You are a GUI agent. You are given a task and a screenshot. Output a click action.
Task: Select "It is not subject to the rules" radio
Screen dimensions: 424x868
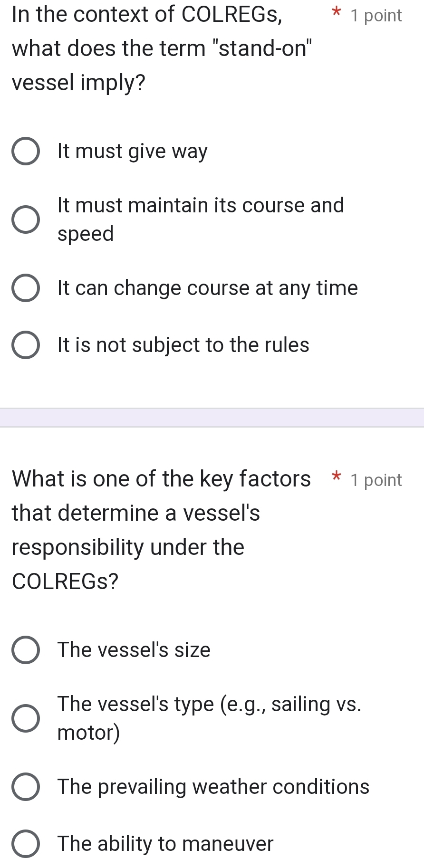(x=26, y=345)
